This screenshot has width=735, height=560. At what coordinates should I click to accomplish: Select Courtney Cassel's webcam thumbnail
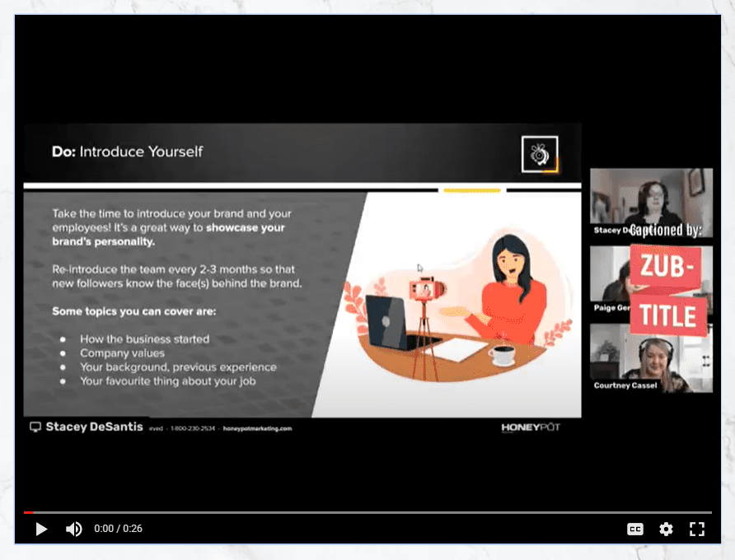pos(651,357)
